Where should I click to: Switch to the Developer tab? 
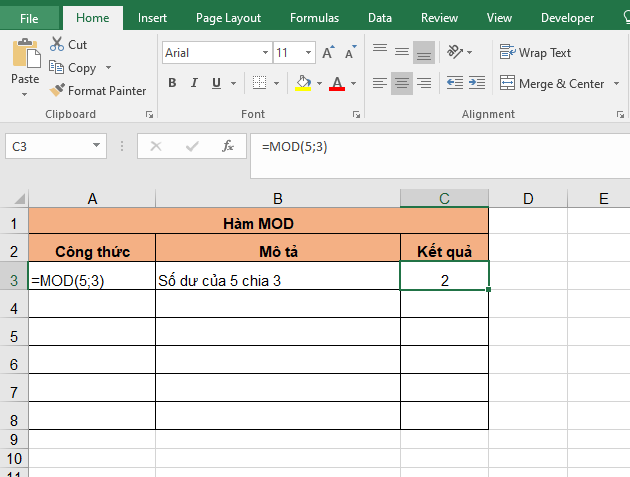(x=567, y=18)
